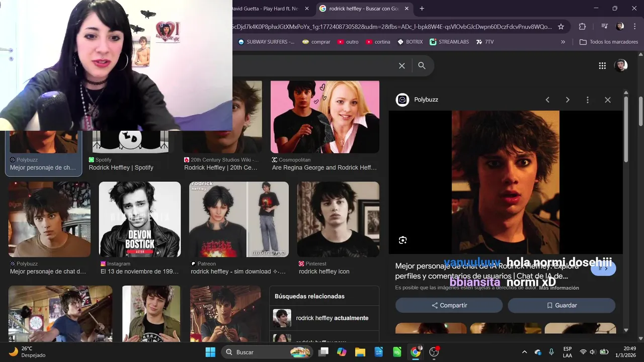Open Todos los marcadores folder
The image size is (644, 362).
609,42
